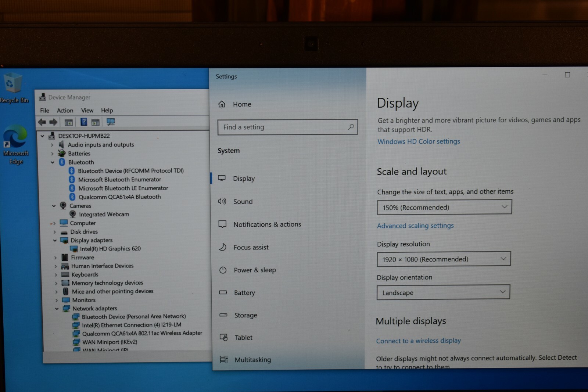Click the Find a setting search box
This screenshot has height=392, width=588.
[x=288, y=127]
